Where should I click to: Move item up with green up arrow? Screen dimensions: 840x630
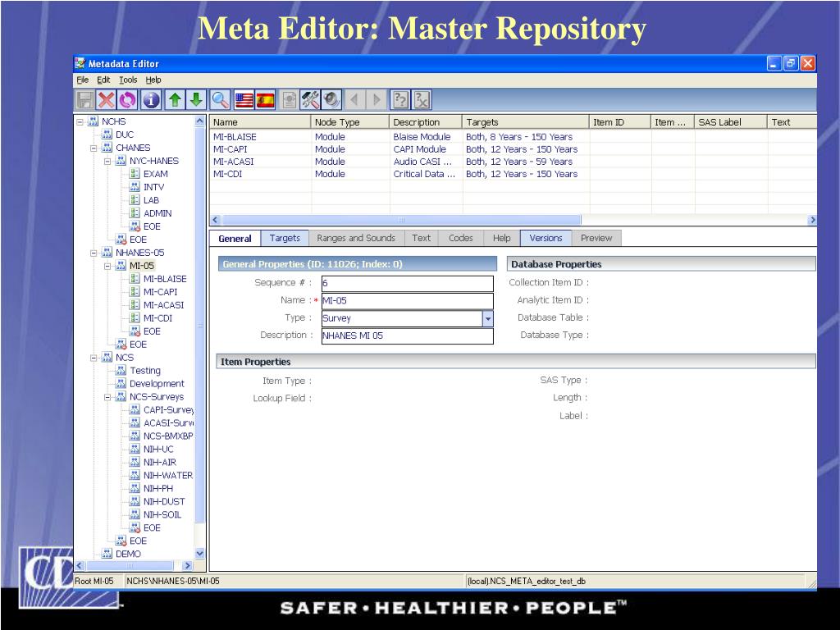point(175,99)
